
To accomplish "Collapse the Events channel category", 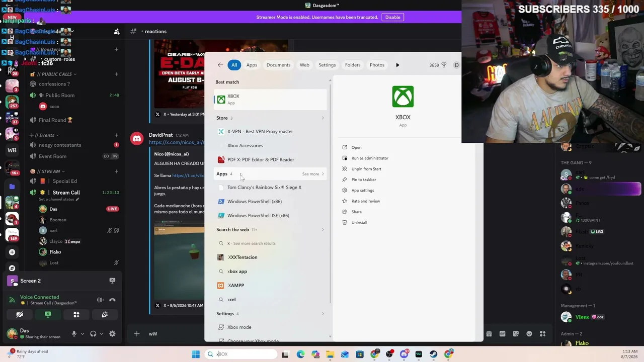I will 44,135.
